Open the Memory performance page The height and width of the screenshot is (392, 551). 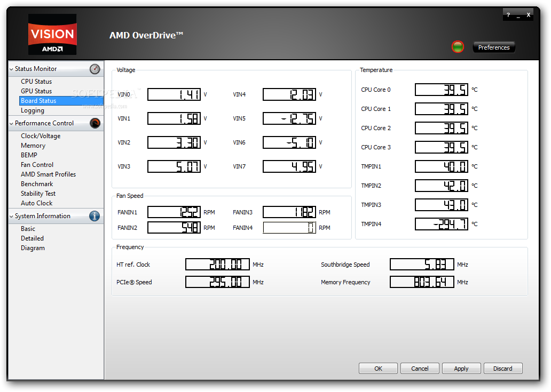coord(33,146)
